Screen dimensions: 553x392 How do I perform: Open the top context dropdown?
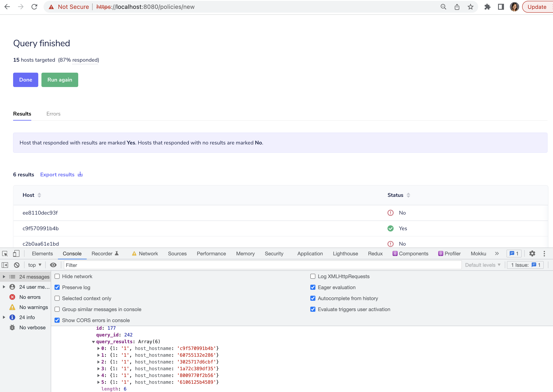[35, 265]
